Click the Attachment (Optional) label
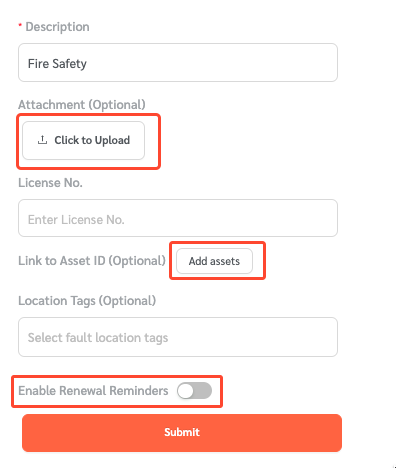 pyautogui.click(x=82, y=105)
